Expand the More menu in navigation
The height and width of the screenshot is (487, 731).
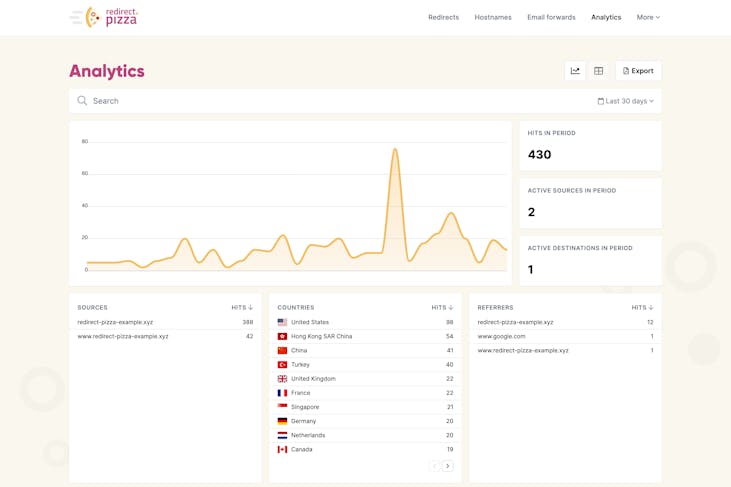pos(648,17)
